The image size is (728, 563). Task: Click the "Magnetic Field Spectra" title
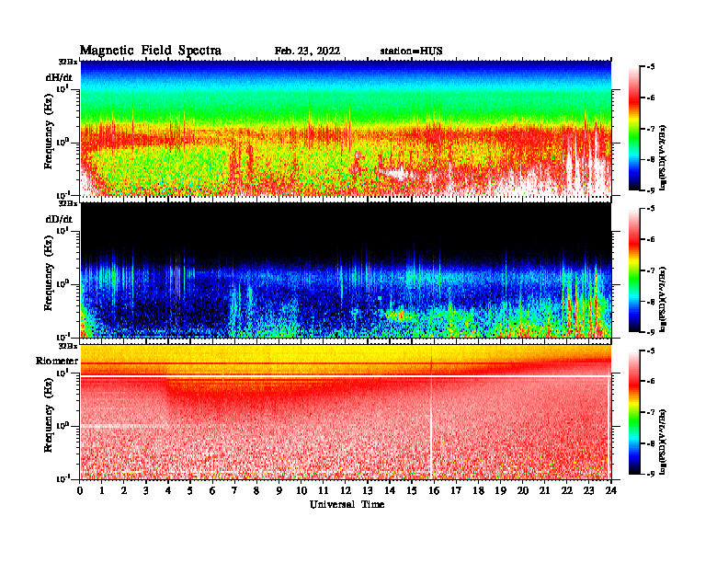151,51
